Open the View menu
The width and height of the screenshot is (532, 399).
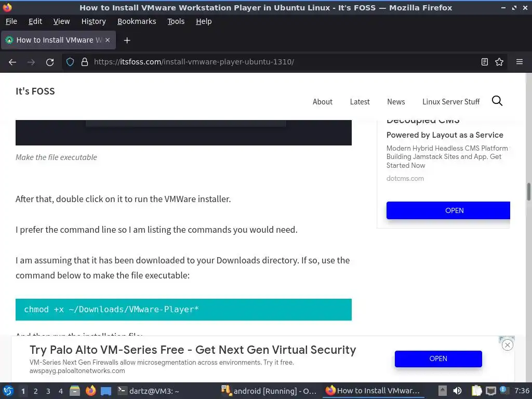pos(61,21)
